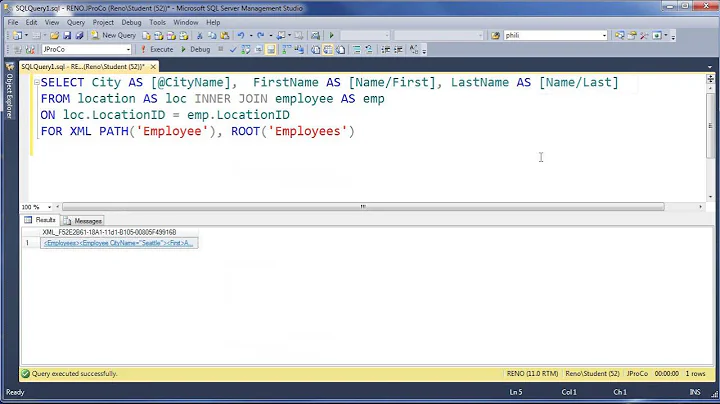Click the Copy icon in the toolbar

click(x=212, y=35)
